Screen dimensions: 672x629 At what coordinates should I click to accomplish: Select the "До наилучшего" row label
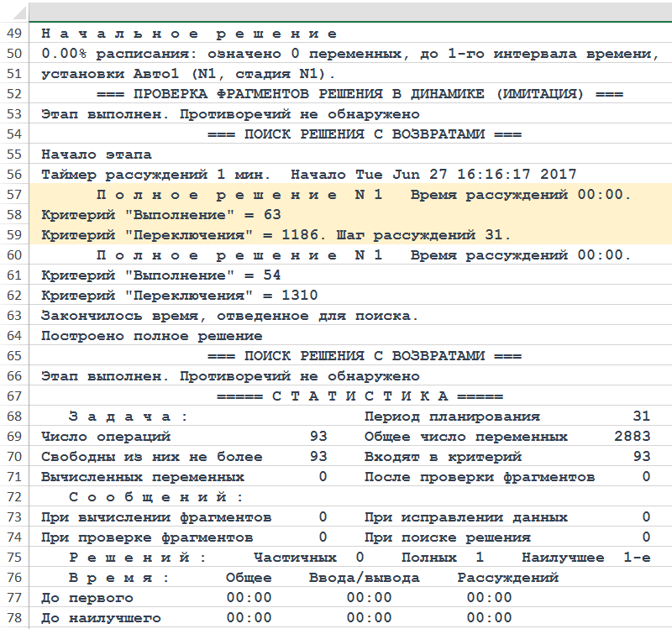101,618
